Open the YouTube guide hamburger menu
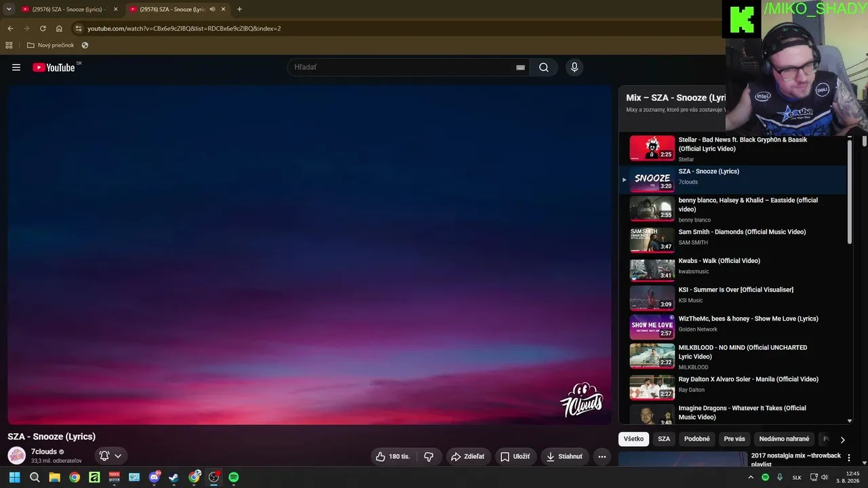The image size is (868, 488). [x=16, y=67]
